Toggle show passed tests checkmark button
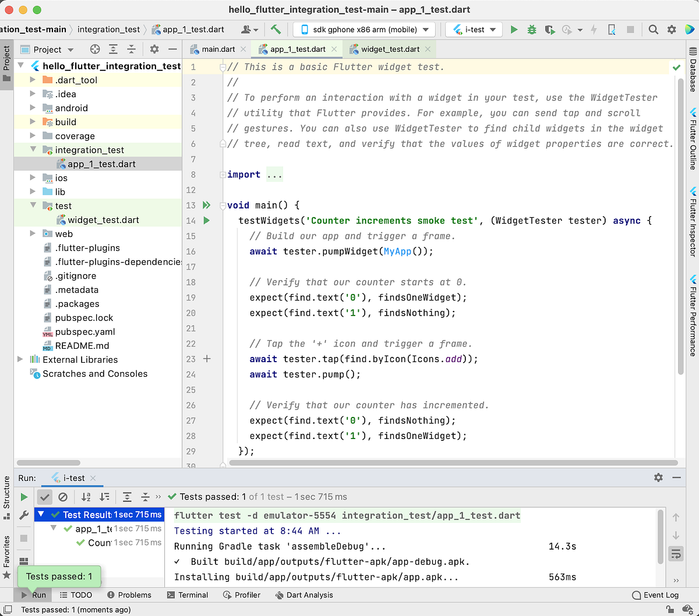Screen dimensions: 699x616 (x=44, y=497)
